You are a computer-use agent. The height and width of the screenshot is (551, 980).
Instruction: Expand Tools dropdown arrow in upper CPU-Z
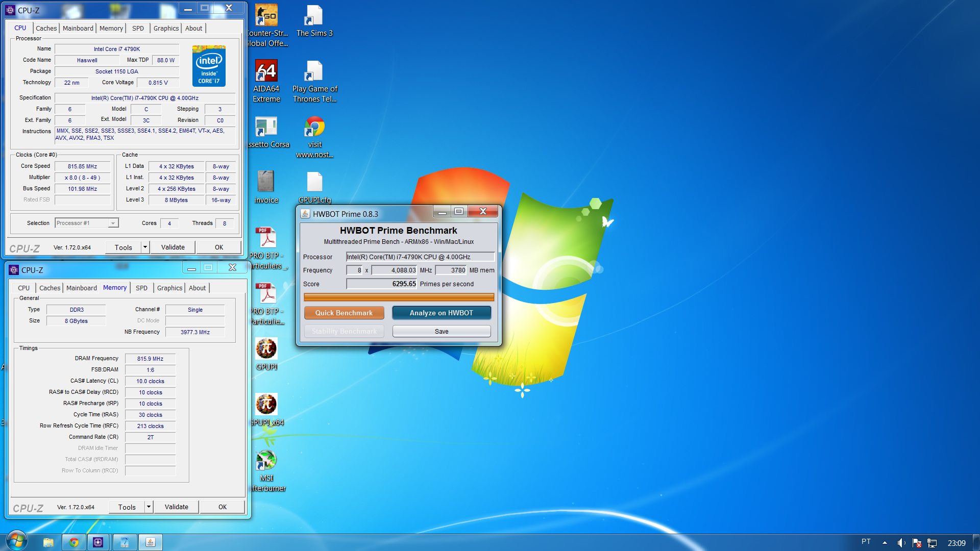(x=145, y=247)
